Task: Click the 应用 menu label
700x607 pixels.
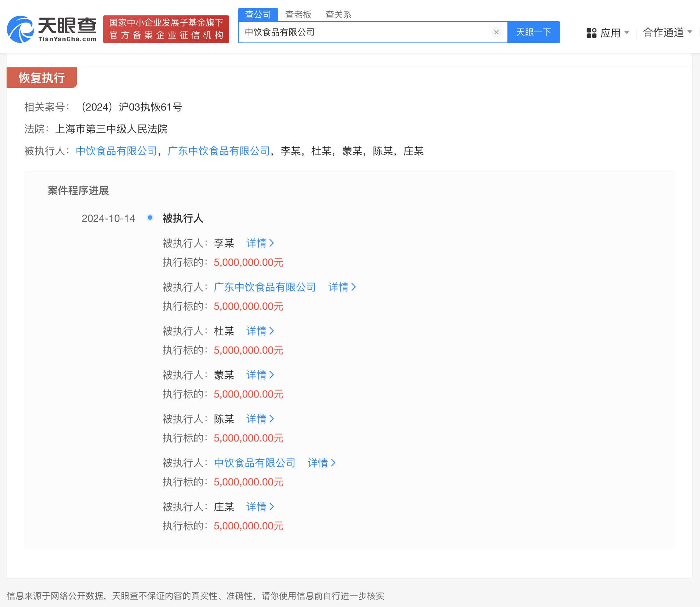Action: (x=610, y=33)
